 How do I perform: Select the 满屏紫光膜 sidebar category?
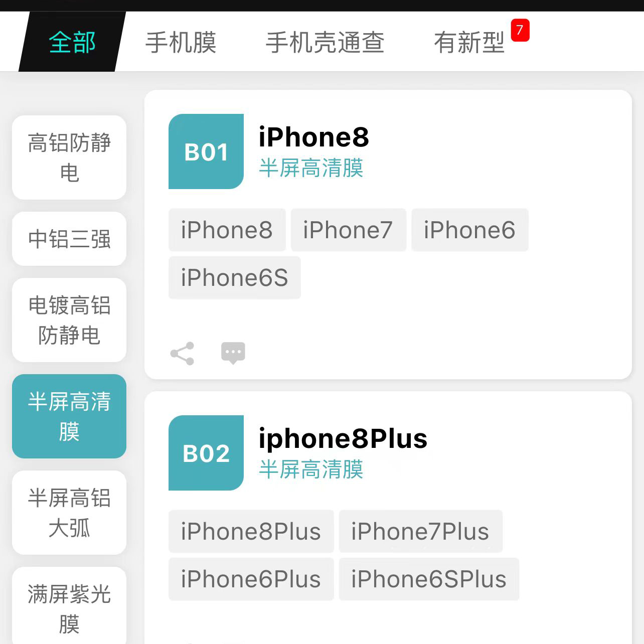[x=69, y=605]
